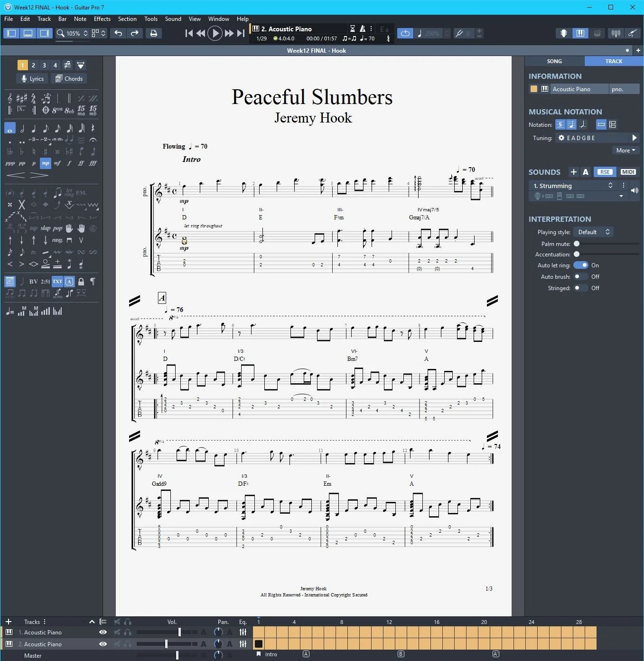Screen dimensions: 644x661
Task: Open the Sound menu
Action: [x=173, y=19]
